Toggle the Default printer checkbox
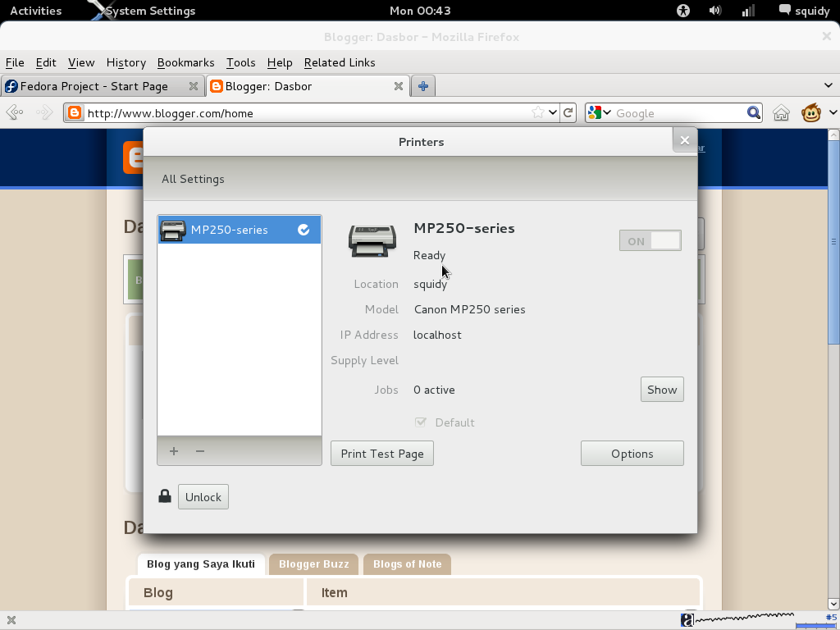 pyautogui.click(x=421, y=422)
